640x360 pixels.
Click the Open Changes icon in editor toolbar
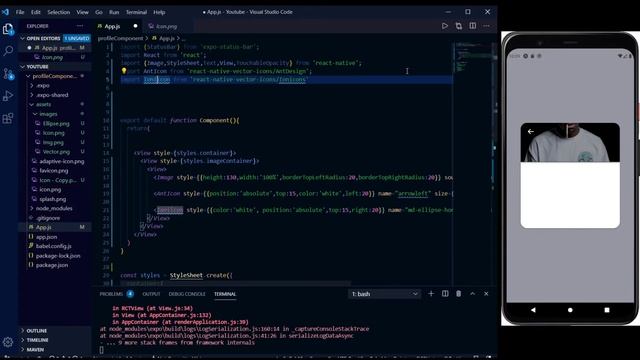459,26
